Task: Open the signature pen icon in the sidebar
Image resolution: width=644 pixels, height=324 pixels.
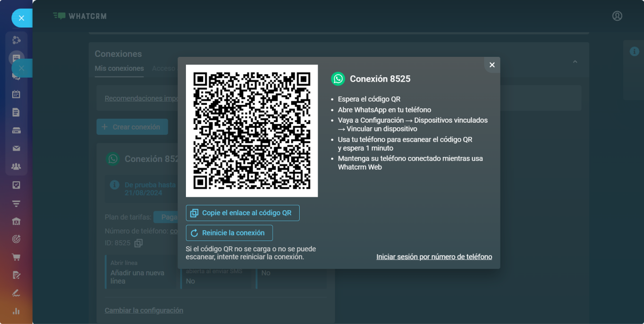Action: tap(16, 293)
